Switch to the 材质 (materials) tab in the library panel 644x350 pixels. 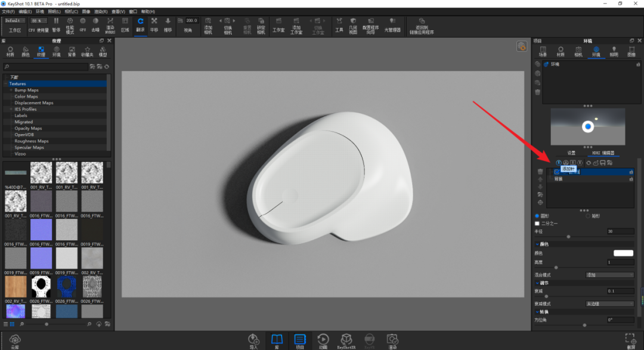tap(10, 51)
